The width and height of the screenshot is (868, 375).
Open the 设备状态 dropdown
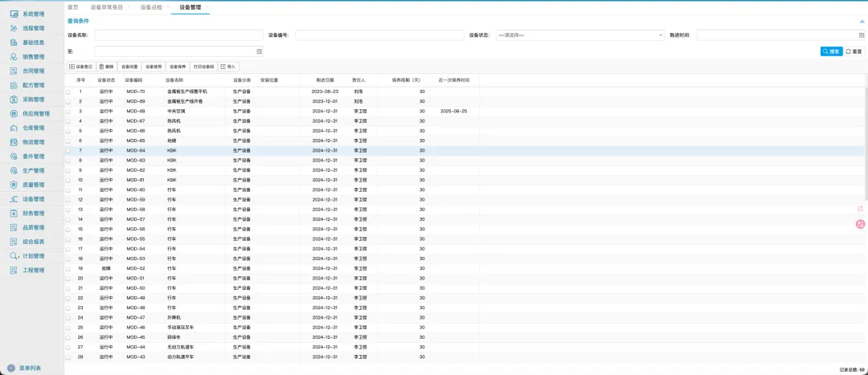(580, 35)
